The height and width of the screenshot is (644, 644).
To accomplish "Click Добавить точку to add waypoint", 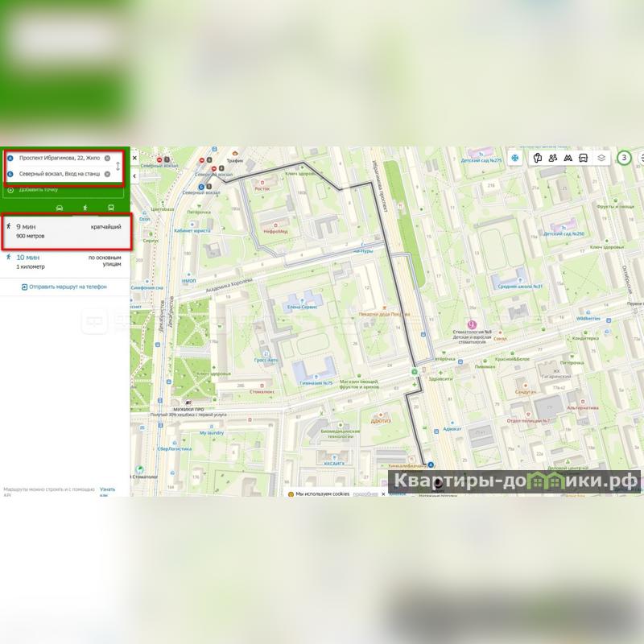I will (37, 190).
